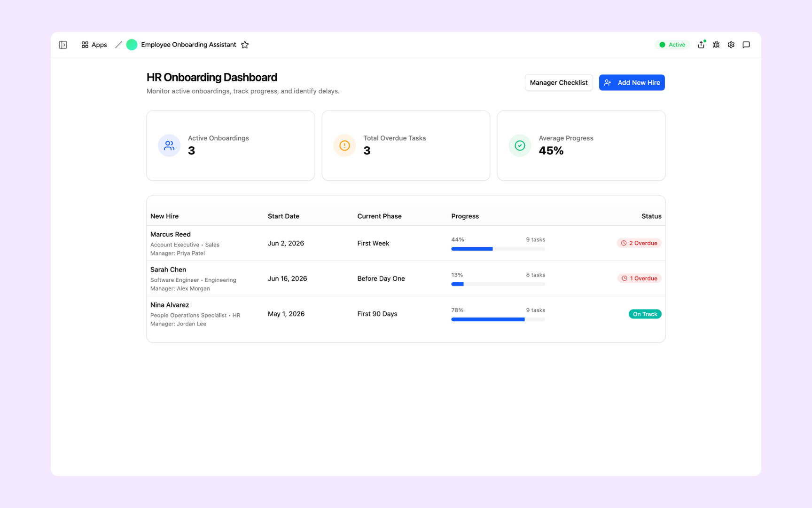This screenshot has height=508, width=812.
Task: Click Sarah Chen's 13% progress bar
Action: click(x=498, y=284)
